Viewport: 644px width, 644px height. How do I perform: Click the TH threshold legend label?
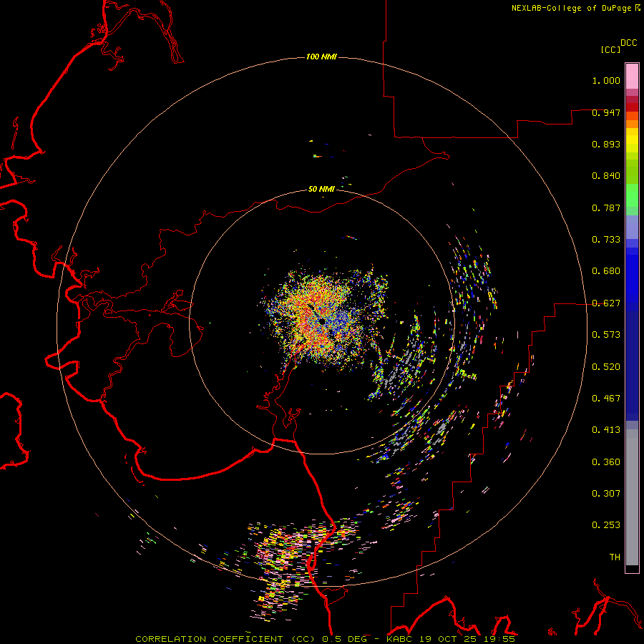(615, 557)
